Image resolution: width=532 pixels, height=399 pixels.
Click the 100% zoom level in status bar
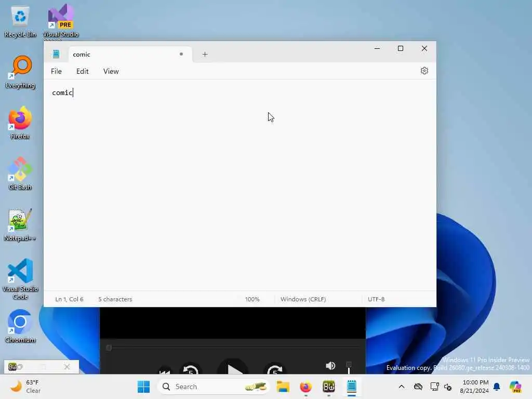coord(252,299)
